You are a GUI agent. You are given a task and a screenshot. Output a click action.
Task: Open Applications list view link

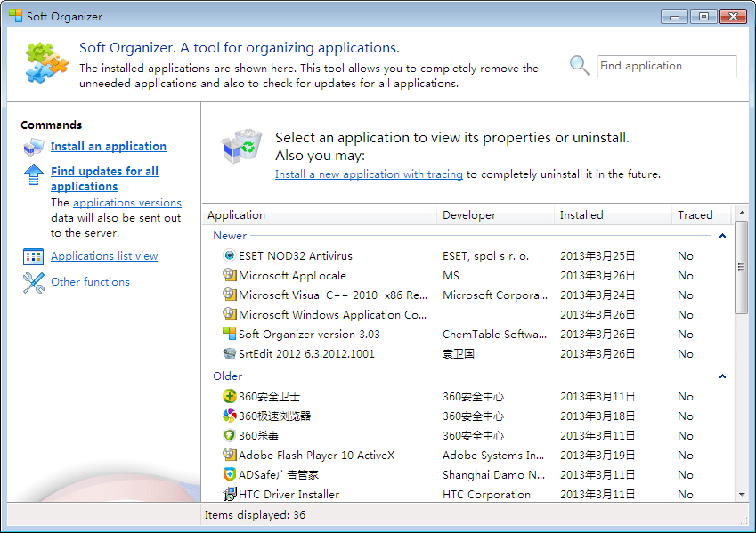coord(104,256)
